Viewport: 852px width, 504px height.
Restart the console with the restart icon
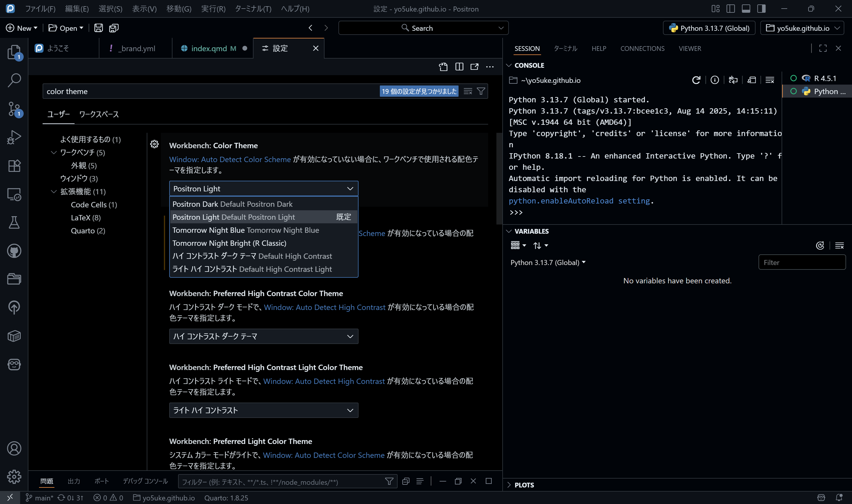696,80
